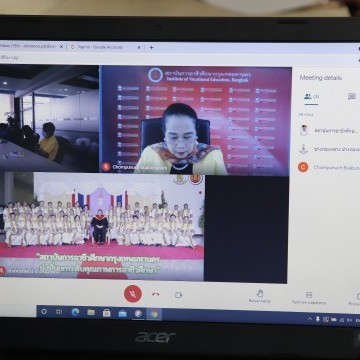
Task: Click the group photo video tile
Action: coord(102,227)
